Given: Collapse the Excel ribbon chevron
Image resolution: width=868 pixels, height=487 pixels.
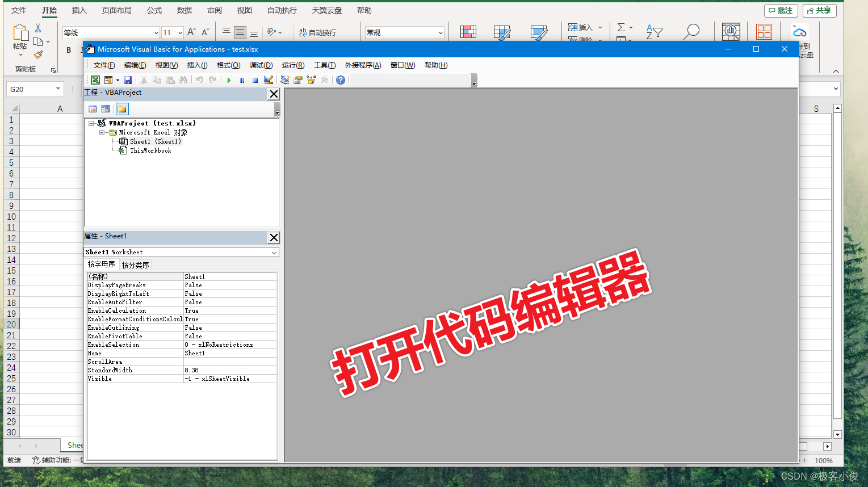Looking at the screenshot, I should (836, 71).
